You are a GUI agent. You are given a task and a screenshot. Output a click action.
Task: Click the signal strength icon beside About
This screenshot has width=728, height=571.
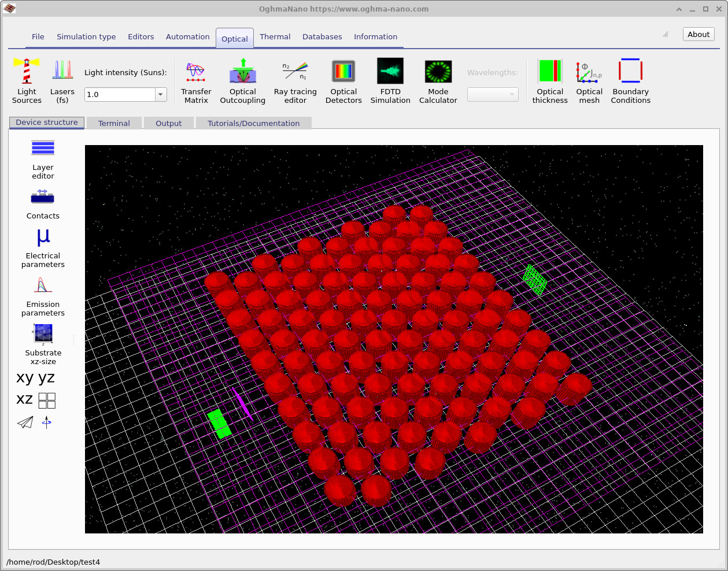pos(666,34)
